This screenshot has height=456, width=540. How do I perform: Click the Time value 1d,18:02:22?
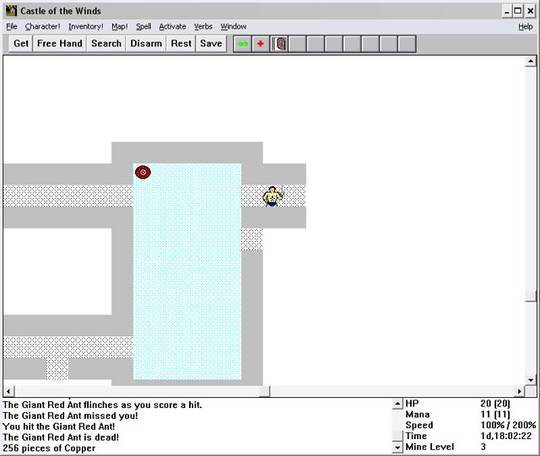(506, 436)
